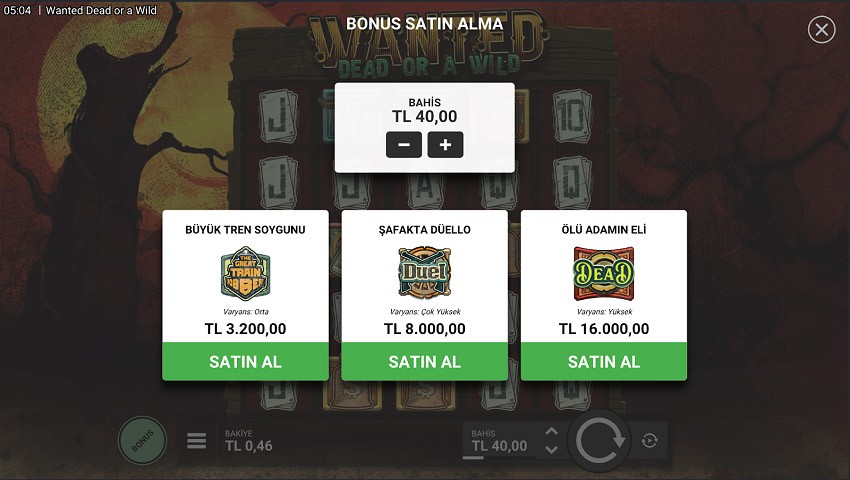Buy the Ölü Adamın Eli bonus

(x=603, y=362)
